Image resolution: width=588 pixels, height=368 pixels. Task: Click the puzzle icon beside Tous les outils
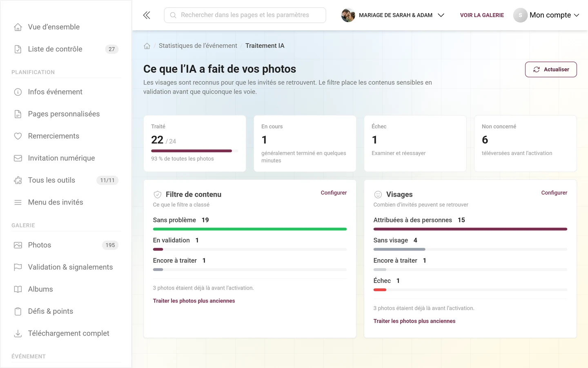(18, 180)
